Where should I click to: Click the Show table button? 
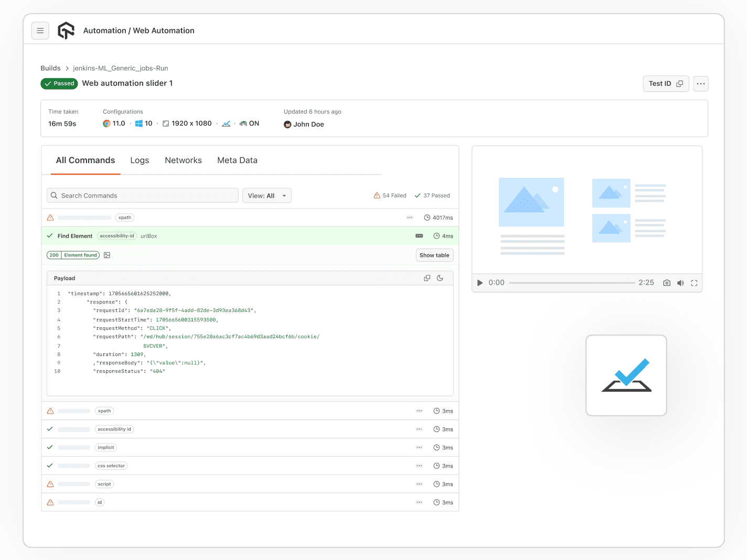(x=434, y=255)
